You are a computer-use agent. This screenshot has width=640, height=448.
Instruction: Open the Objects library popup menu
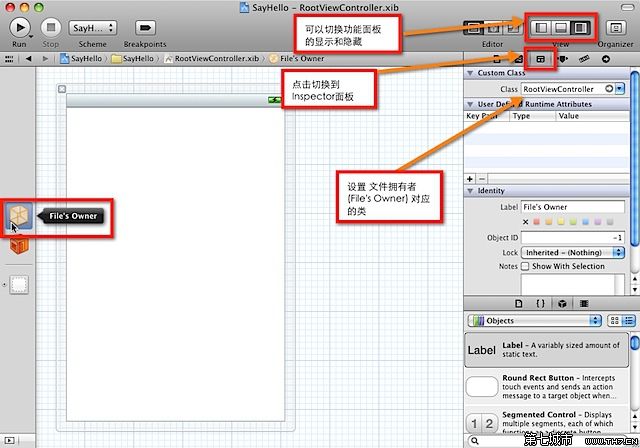[x=535, y=320]
